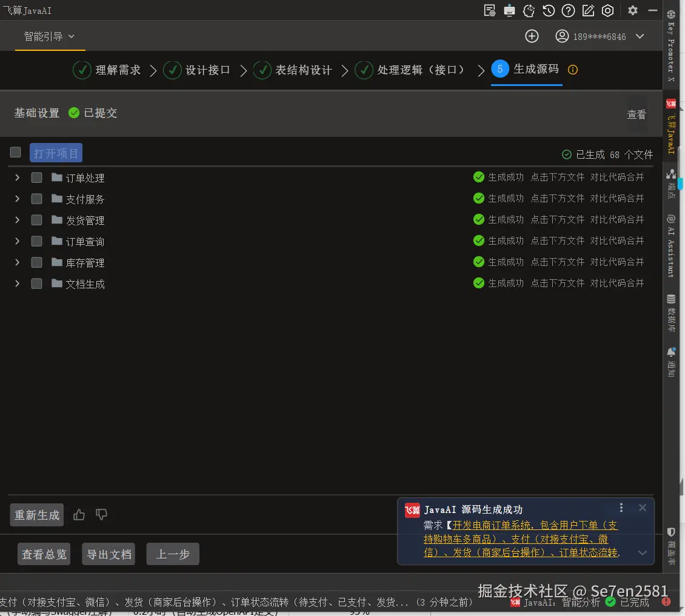
Task: Click 查看 in the 基础设置 row
Action: pos(636,114)
